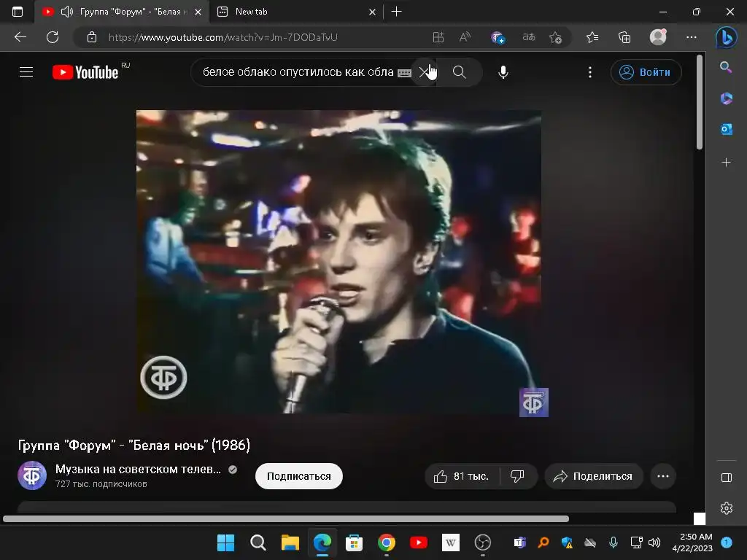Dislike the video with the thumbs-down
Viewport: 747px width, 560px height.
point(518,476)
